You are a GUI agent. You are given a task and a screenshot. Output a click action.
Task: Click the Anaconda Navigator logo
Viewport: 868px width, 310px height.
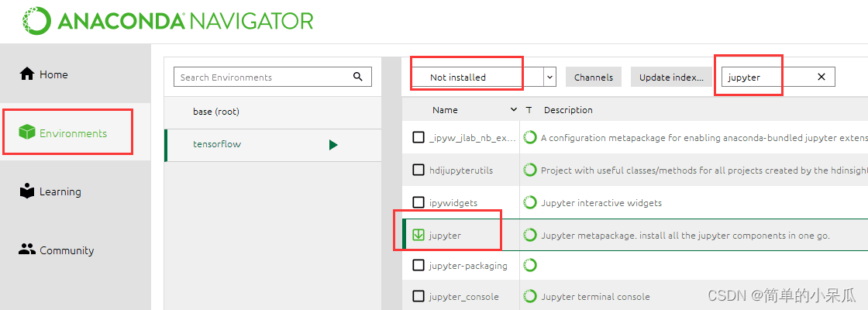click(x=167, y=20)
